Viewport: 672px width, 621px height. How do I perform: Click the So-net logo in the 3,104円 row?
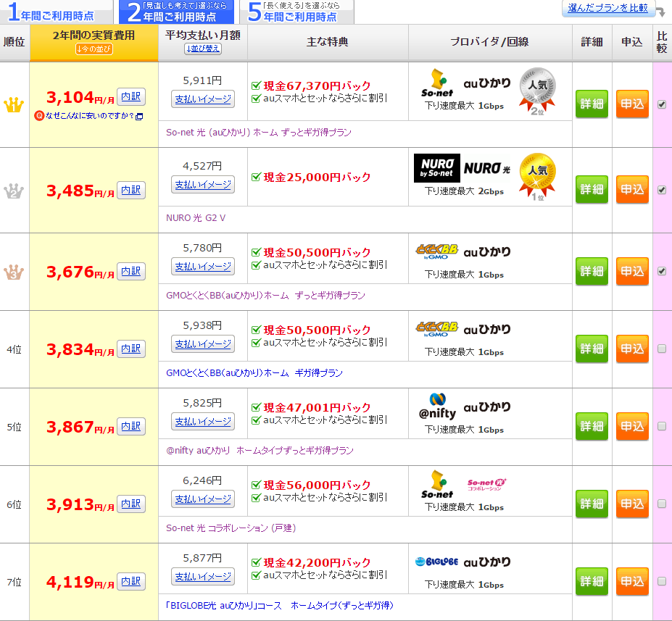coord(437,83)
